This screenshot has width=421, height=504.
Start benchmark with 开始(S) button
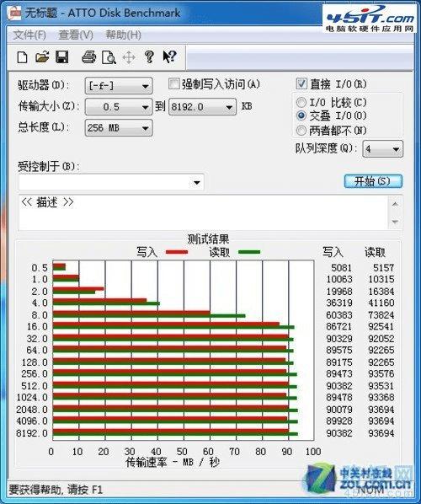[373, 181]
